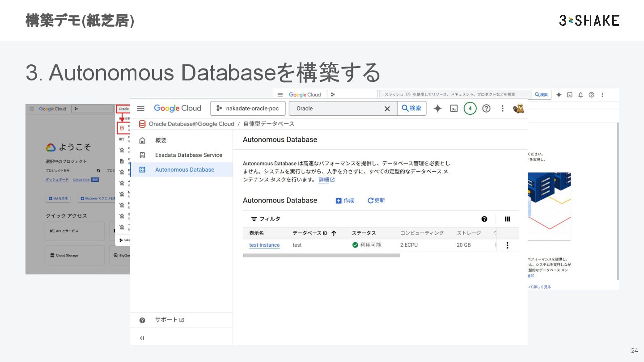Open row actions menu for test-instance
The height and width of the screenshot is (362, 644).
507,245
